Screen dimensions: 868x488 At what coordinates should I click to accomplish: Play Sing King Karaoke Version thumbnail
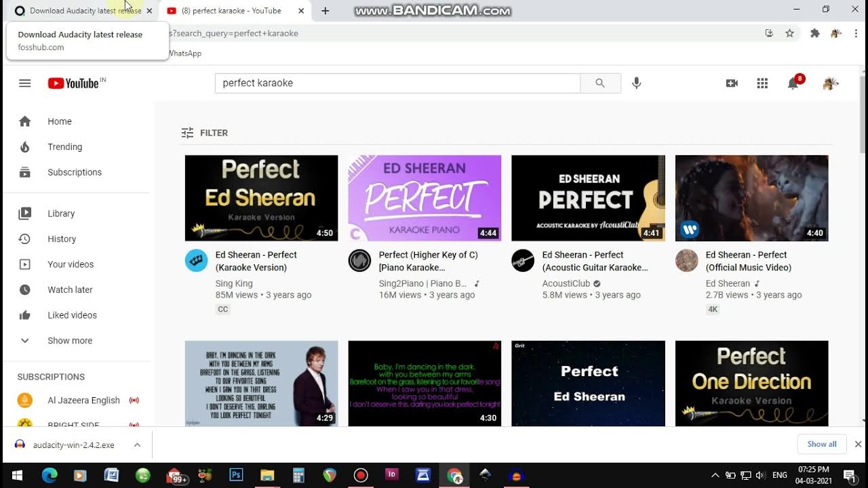point(261,198)
